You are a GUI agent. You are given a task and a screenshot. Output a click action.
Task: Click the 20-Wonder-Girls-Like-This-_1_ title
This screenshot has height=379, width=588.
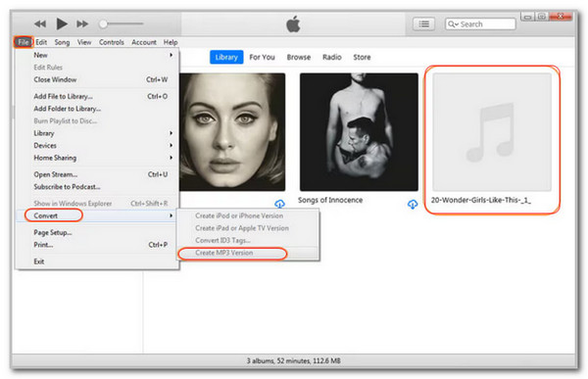pos(481,200)
